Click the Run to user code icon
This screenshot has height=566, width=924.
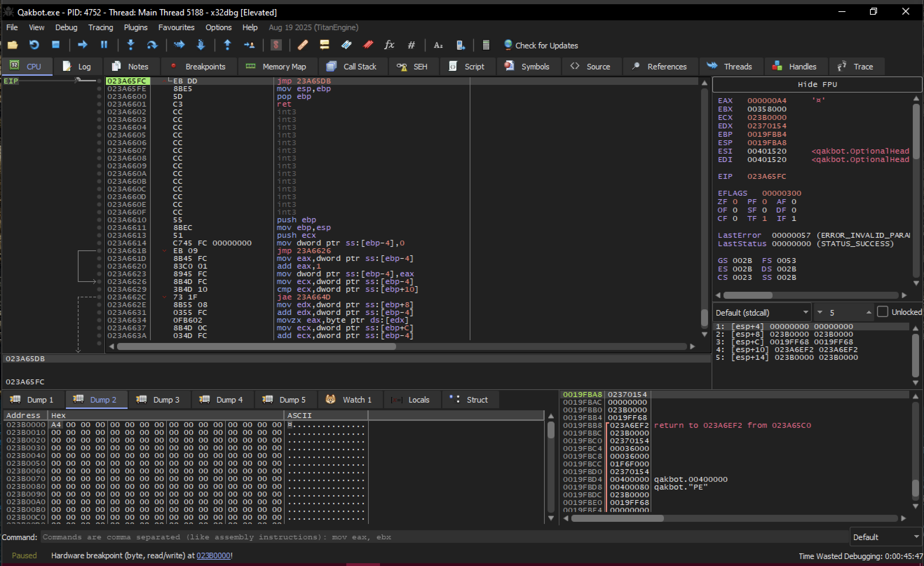[249, 45]
